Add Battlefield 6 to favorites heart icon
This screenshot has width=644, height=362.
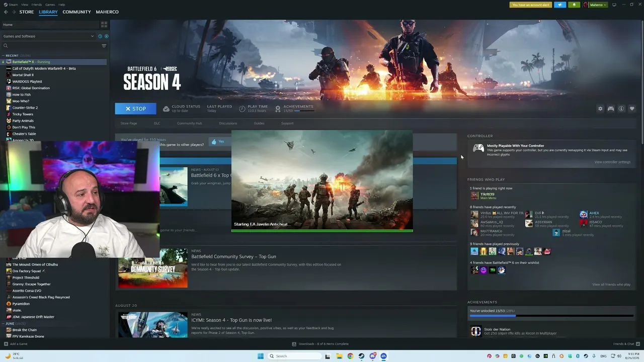pyautogui.click(x=632, y=109)
